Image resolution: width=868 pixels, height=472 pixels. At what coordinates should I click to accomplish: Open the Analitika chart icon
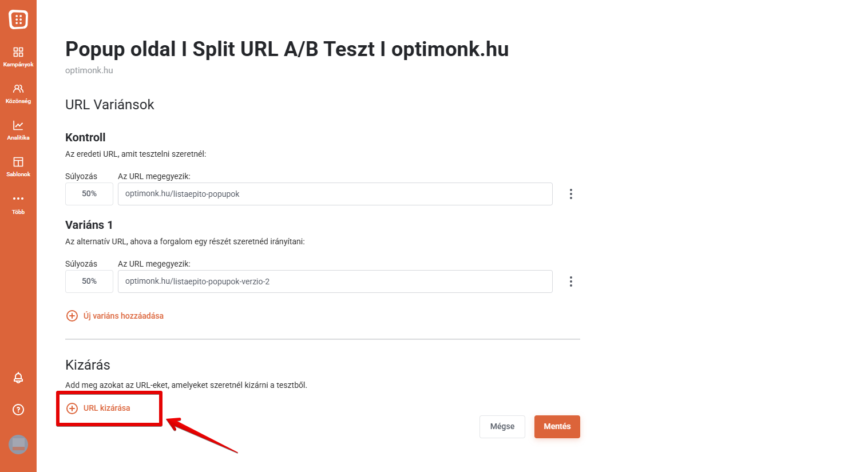[18, 130]
